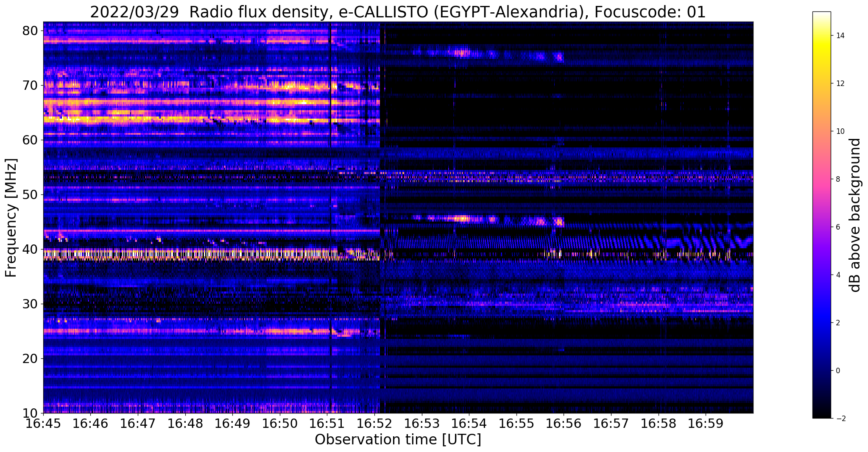
Task: Click the colorbar tick label 8
Action: (838, 179)
